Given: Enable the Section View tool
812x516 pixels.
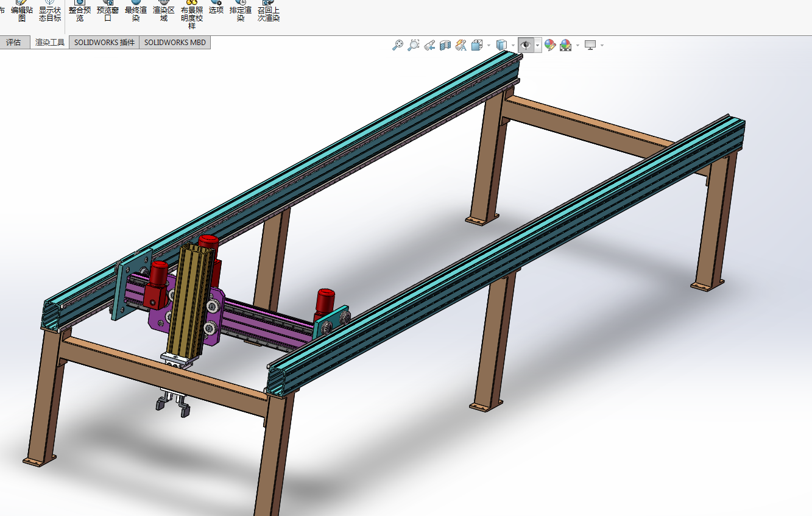Looking at the screenshot, I should click(445, 45).
